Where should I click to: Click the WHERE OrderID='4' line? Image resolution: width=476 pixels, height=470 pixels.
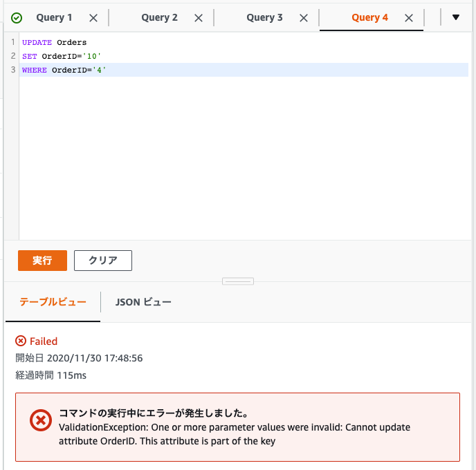tap(64, 70)
